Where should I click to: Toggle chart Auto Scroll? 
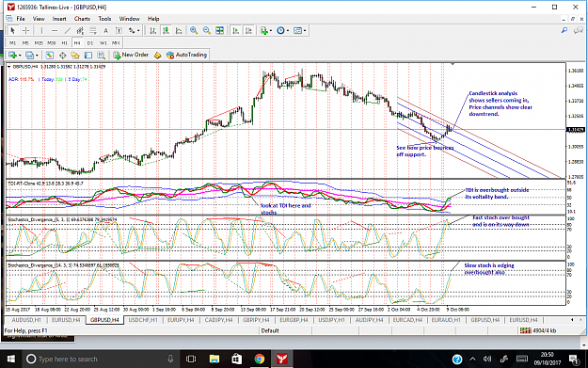tap(235, 31)
